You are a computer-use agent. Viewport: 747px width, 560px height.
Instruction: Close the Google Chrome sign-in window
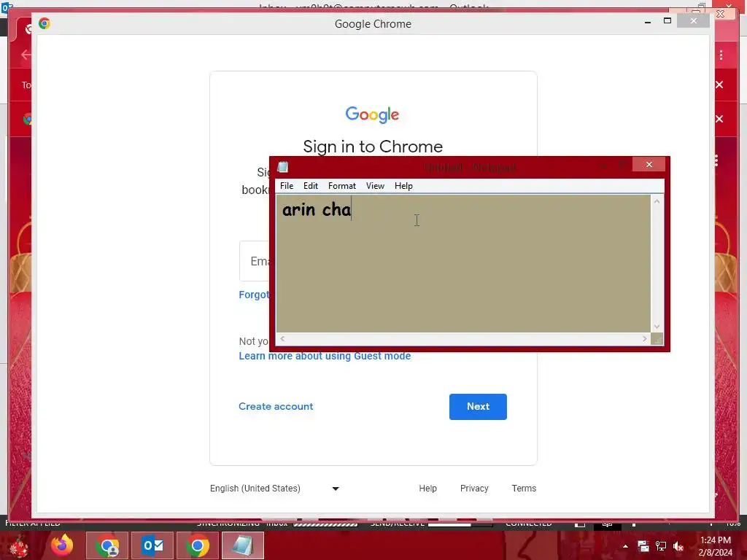coord(693,21)
